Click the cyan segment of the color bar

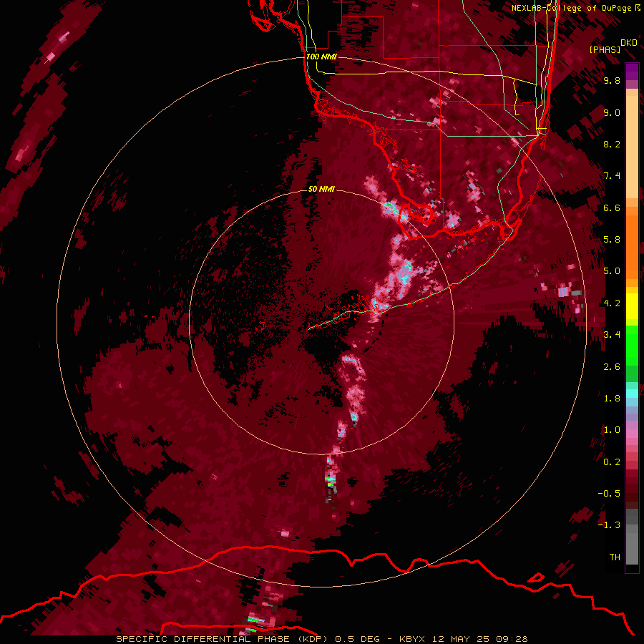coord(632,394)
